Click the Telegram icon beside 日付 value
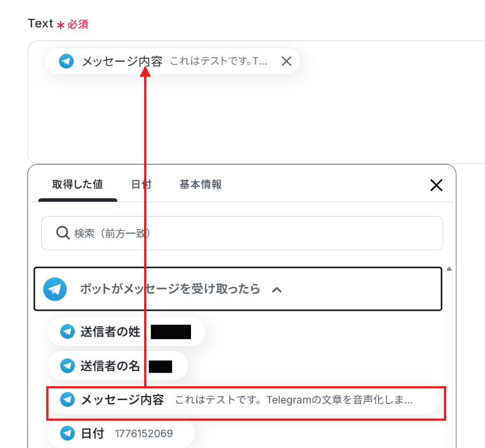Viewport: 485px width, 448px height. 67,433
